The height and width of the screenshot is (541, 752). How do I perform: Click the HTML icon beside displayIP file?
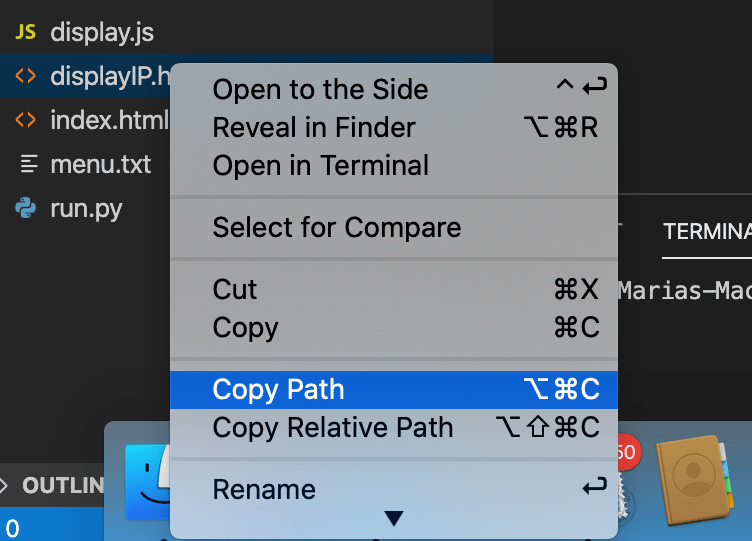26,76
